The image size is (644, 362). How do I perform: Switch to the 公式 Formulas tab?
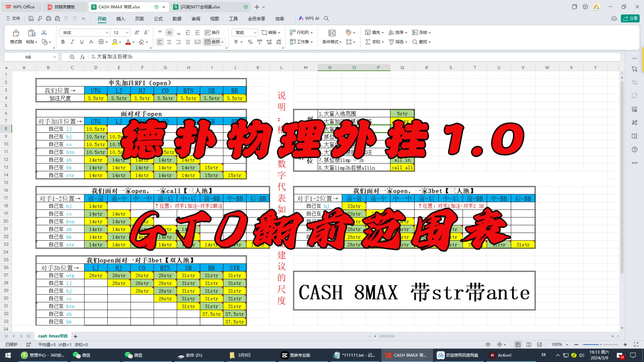158,19
